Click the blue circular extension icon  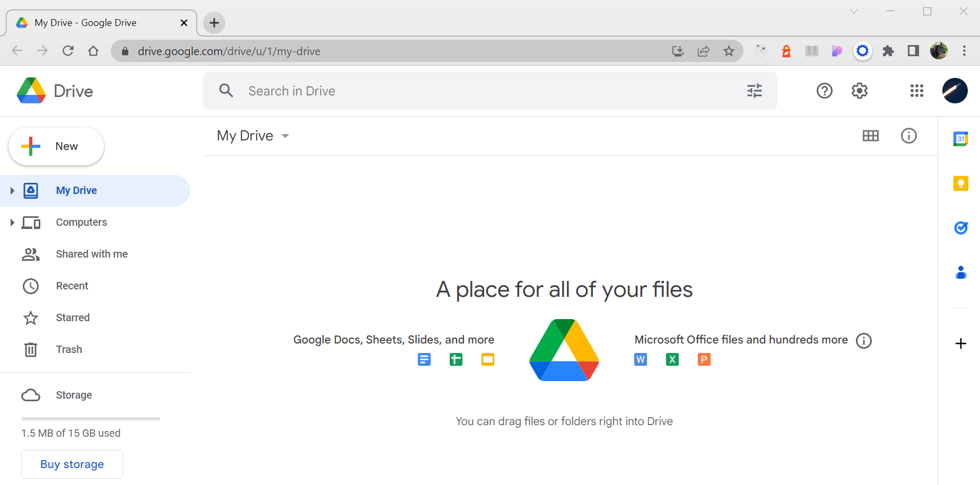(862, 51)
